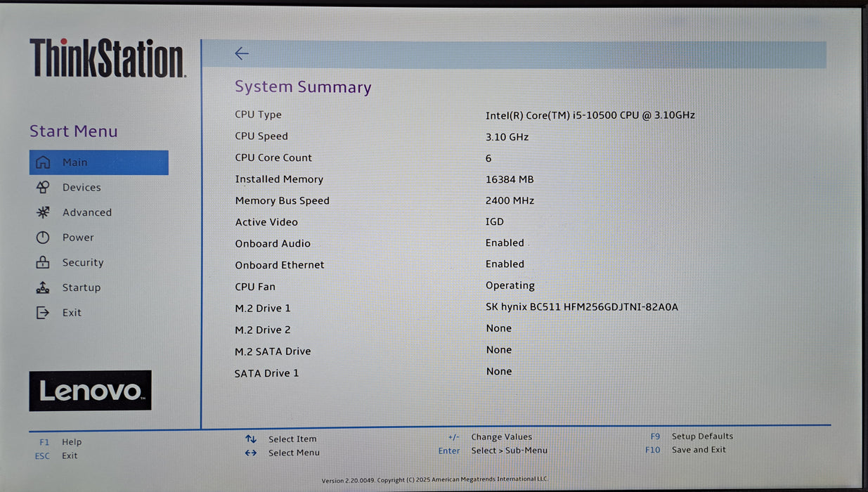
Task: Select the CPU Type row label
Action: pyautogui.click(x=258, y=115)
